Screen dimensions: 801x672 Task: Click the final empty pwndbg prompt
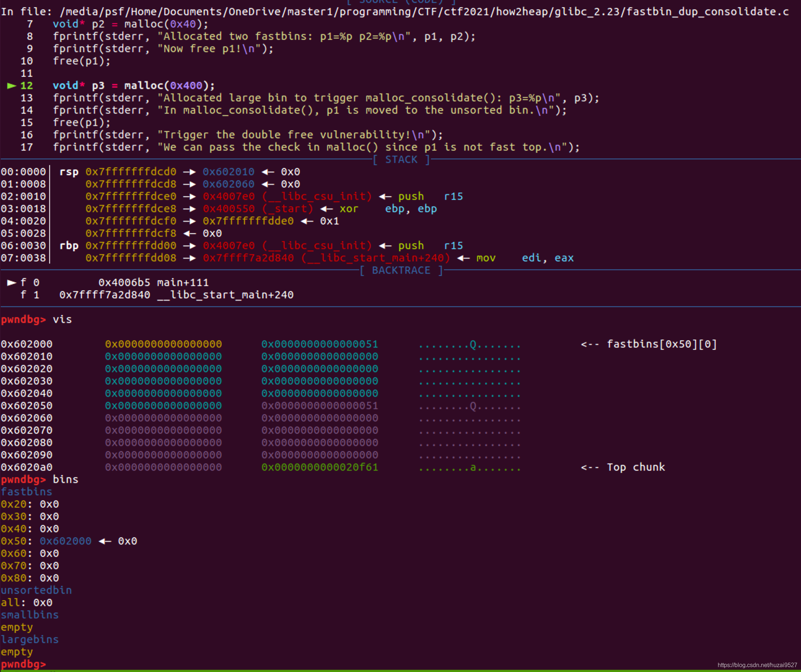23,664
